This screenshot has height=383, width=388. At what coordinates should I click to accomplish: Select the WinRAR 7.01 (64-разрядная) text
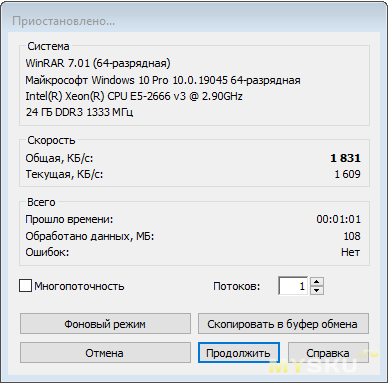click(x=98, y=63)
